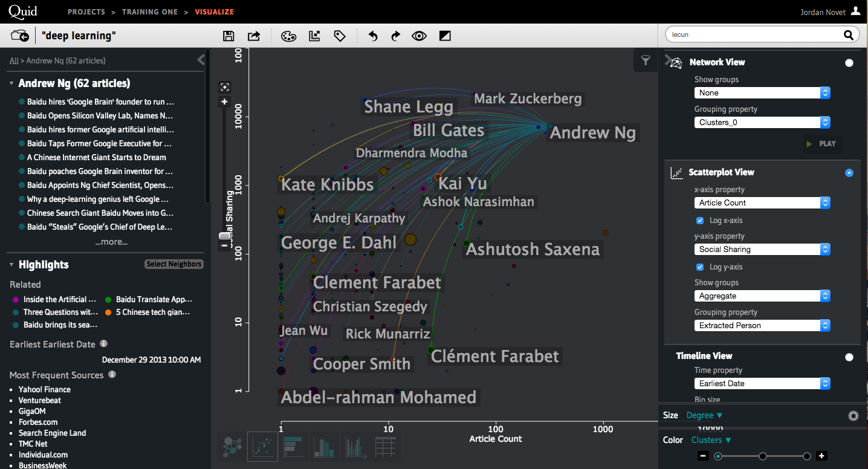Select the scatterplot view thumbnail
This screenshot has height=469, width=868.
pyautogui.click(x=263, y=447)
